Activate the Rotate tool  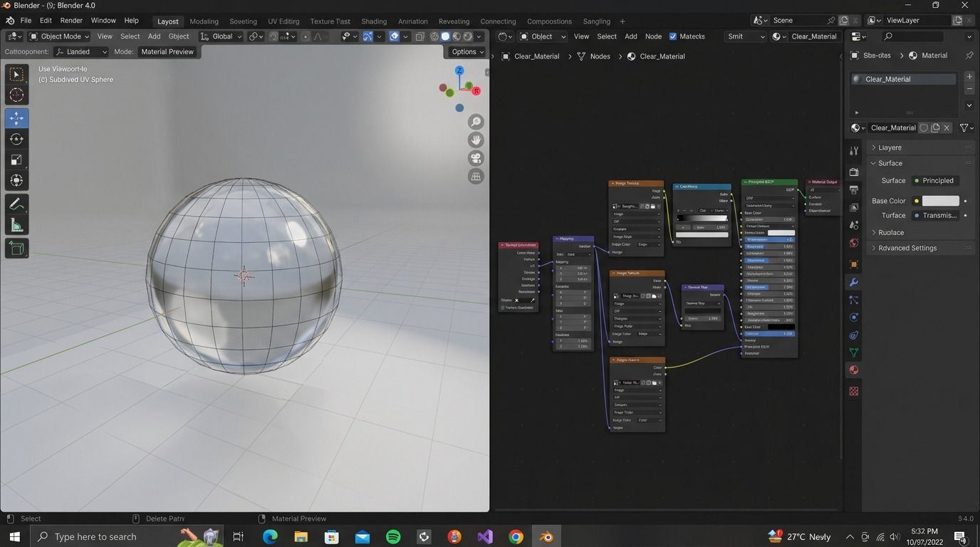(x=16, y=139)
